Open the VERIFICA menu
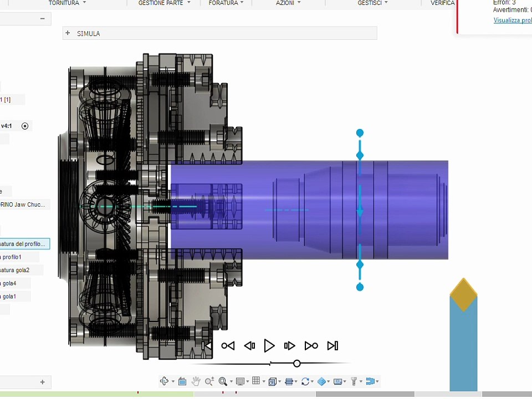Viewport: 532px width, 399px height. coord(442,3)
